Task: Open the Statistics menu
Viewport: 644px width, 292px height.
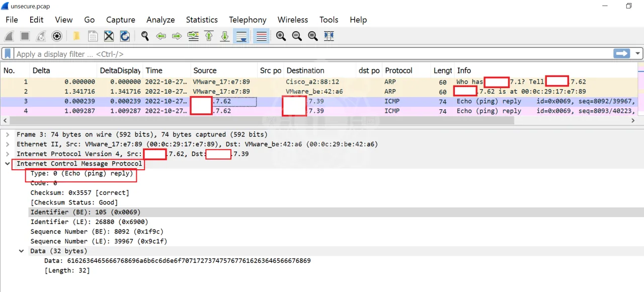Action: [202, 20]
